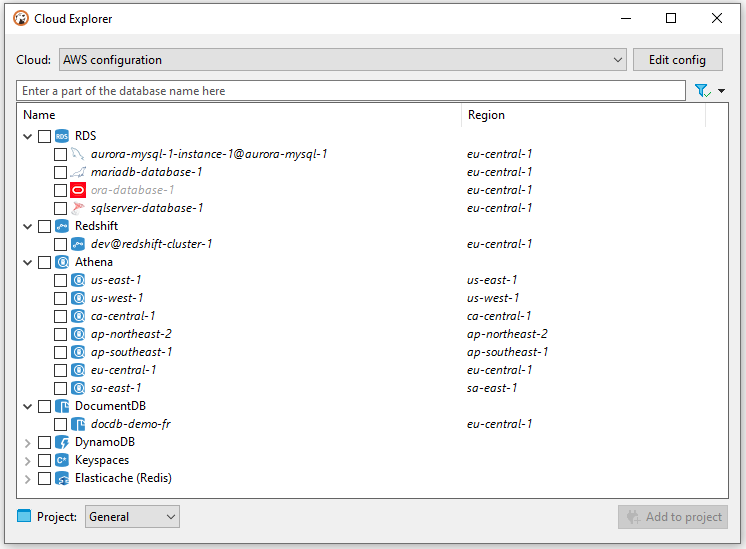Open the Cloud configuration dropdown
This screenshot has width=746, height=549.
(342, 60)
